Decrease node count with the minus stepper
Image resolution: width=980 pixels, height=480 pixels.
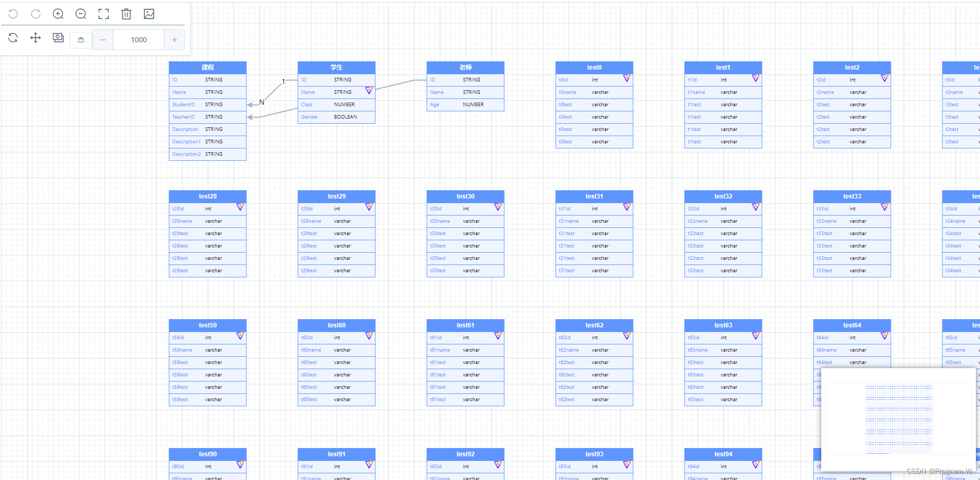103,40
